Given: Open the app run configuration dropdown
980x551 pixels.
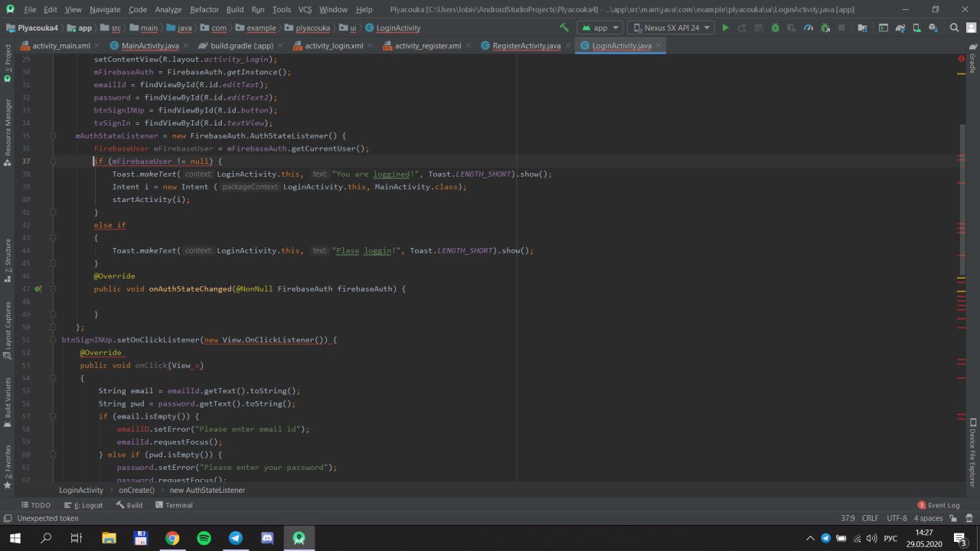Looking at the screenshot, I should [x=601, y=28].
